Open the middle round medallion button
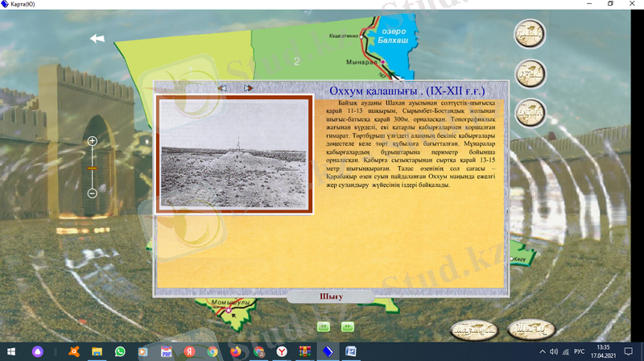The width and height of the screenshot is (644, 361). [529, 74]
